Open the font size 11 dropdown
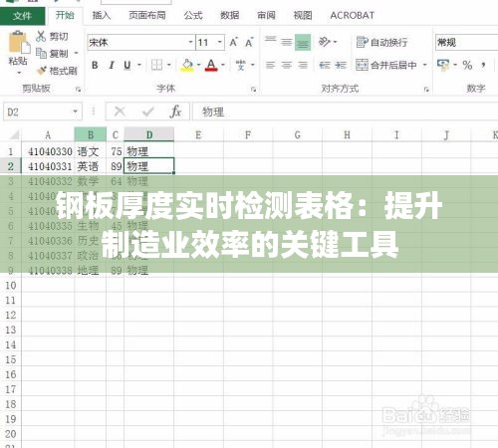The width and height of the screenshot is (498, 448). [220, 42]
